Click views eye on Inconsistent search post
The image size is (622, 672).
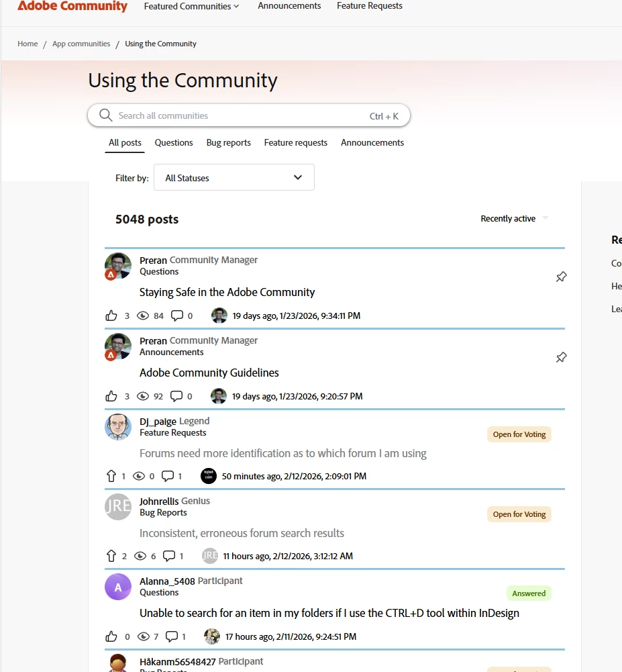[x=140, y=556]
